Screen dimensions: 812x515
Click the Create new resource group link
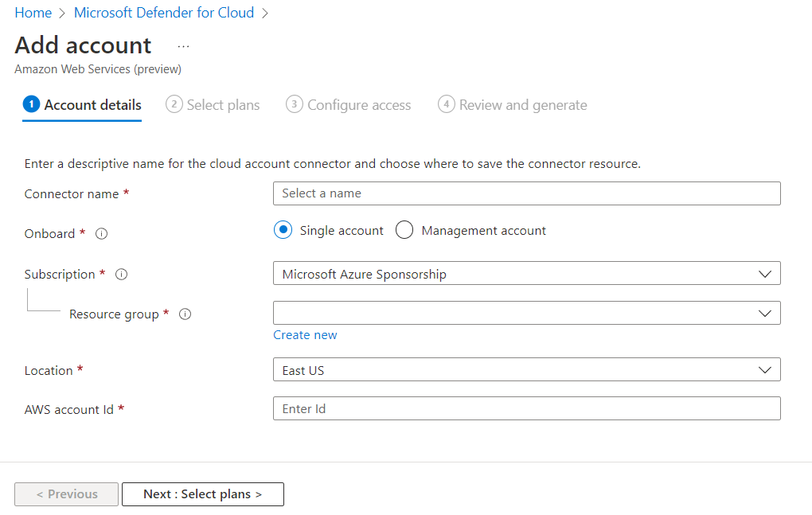(x=305, y=335)
